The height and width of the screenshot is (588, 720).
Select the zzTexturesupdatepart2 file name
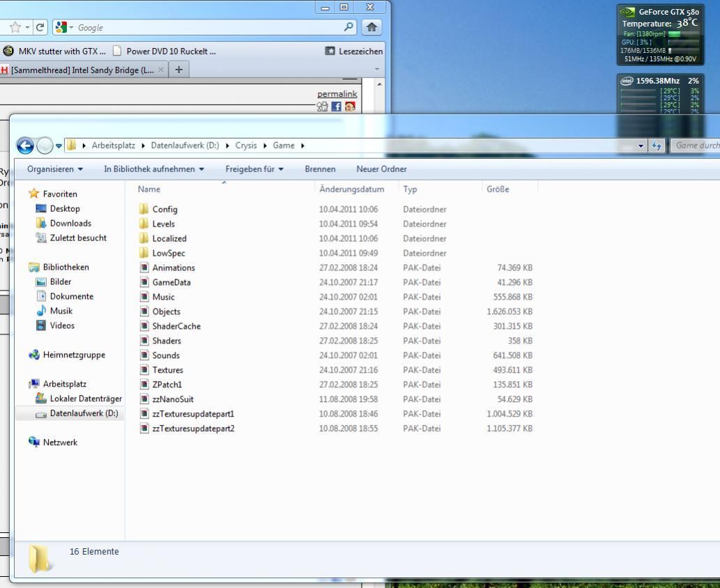pos(193,428)
